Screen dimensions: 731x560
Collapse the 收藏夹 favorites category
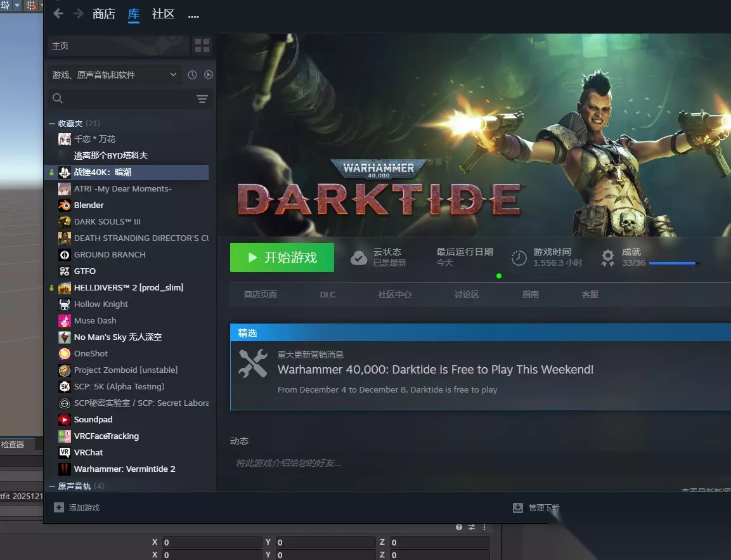52,124
